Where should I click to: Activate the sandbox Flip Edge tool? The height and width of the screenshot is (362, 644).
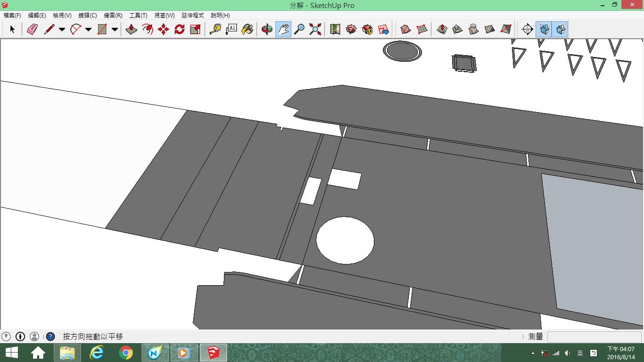(x=506, y=29)
